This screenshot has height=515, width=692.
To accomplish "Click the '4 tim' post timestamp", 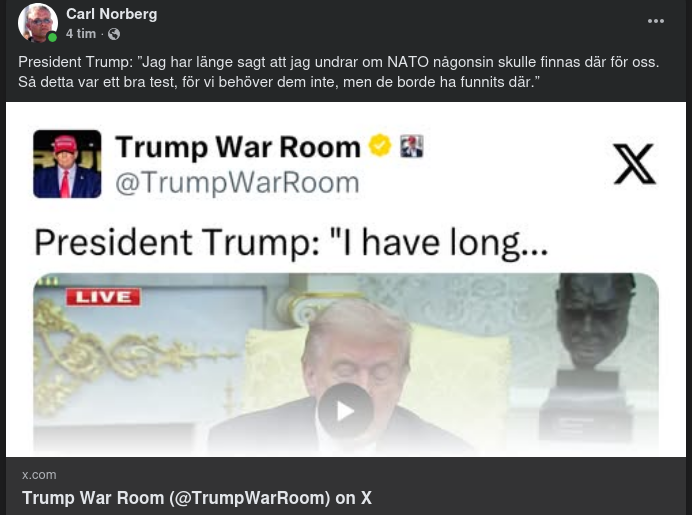I will [x=81, y=34].
